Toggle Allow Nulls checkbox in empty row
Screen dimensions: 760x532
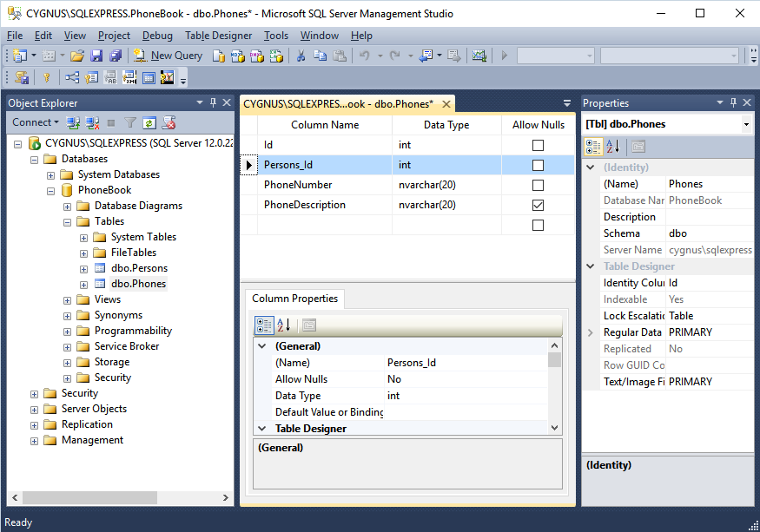(538, 226)
